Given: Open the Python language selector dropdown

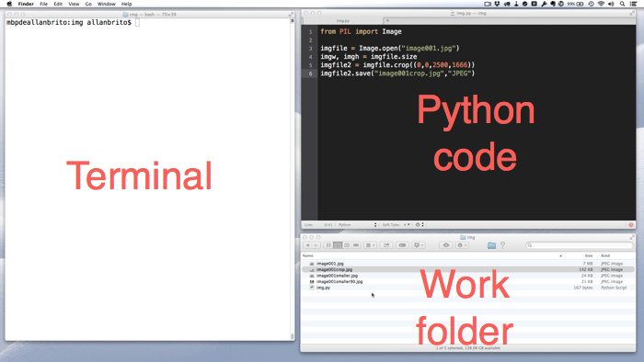Looking at the screenshot, I should pyautogui.click(x=357, y=225).
